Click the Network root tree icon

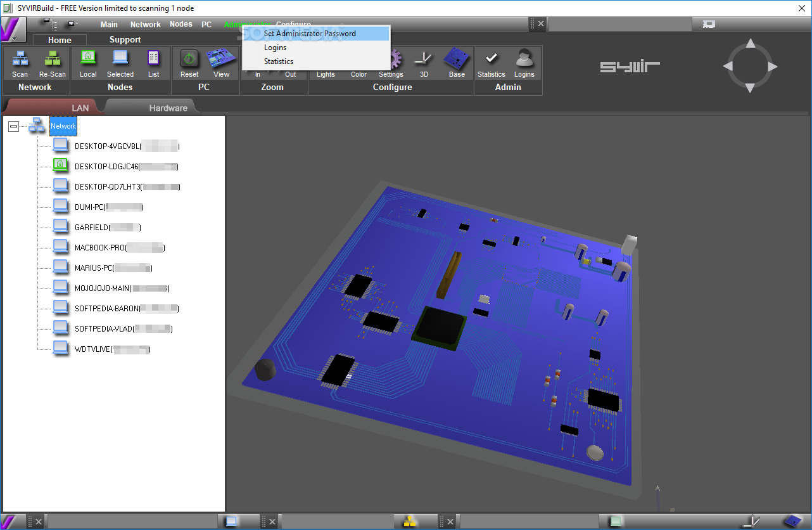coord(37,126)
